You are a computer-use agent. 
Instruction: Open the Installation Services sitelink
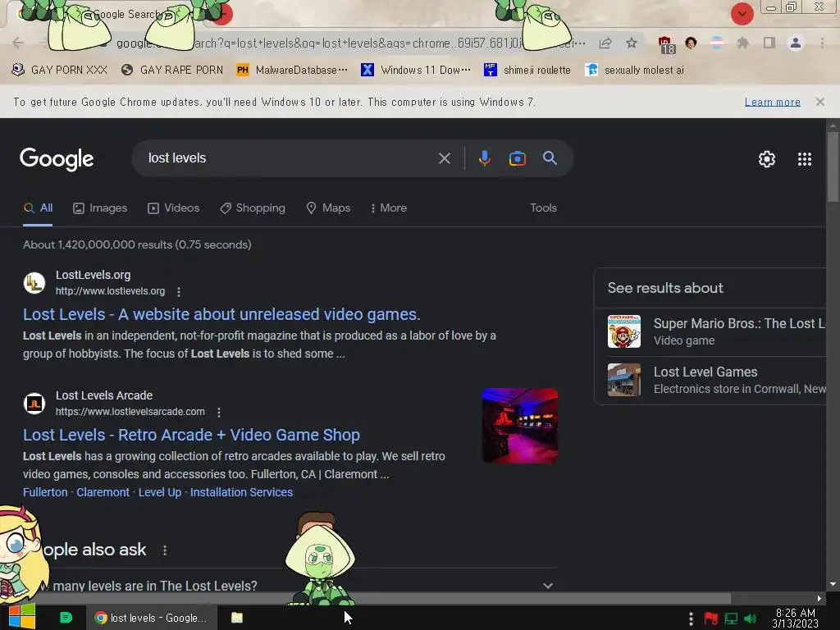241,492
